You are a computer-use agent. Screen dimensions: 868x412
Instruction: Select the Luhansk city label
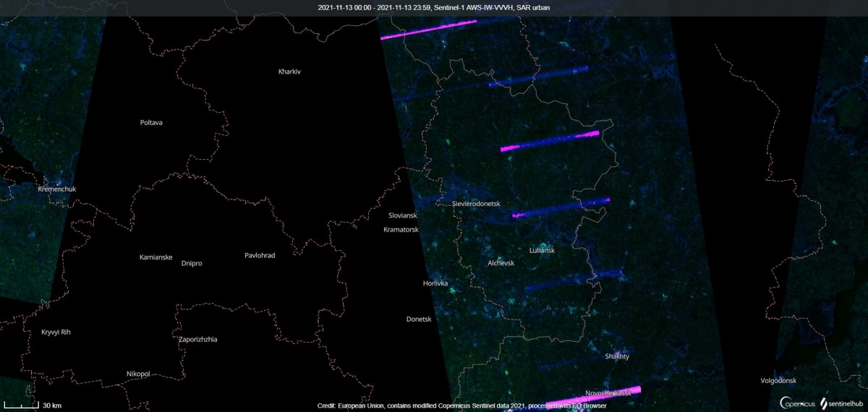542,251
